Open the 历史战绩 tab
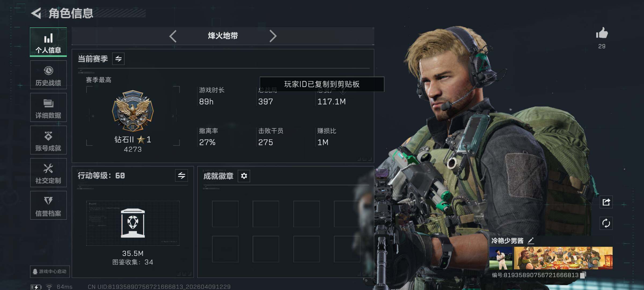This screenshot has height=290, width=644. coord(48,75)
